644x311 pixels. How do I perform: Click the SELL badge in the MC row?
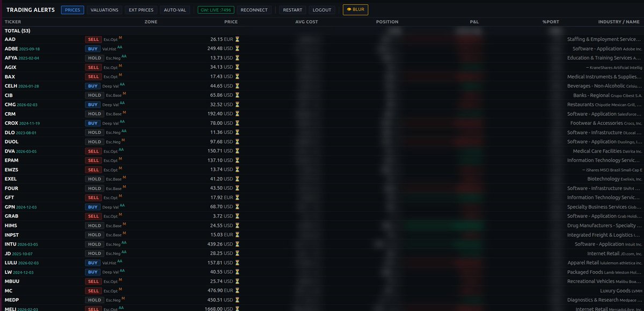[93, 291]
